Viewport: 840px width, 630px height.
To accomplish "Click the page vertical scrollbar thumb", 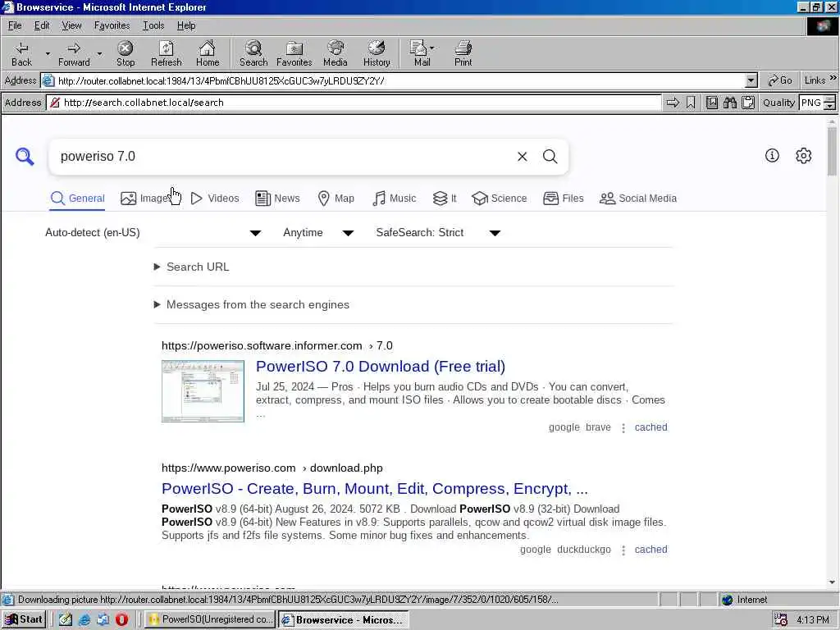I will click(832, 152).
